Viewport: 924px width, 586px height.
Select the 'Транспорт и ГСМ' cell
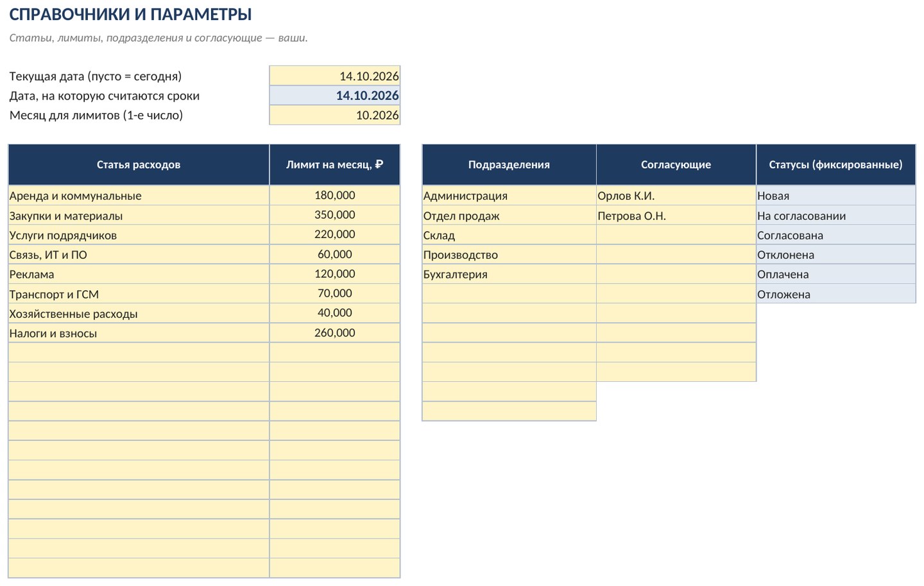(139, 294)
